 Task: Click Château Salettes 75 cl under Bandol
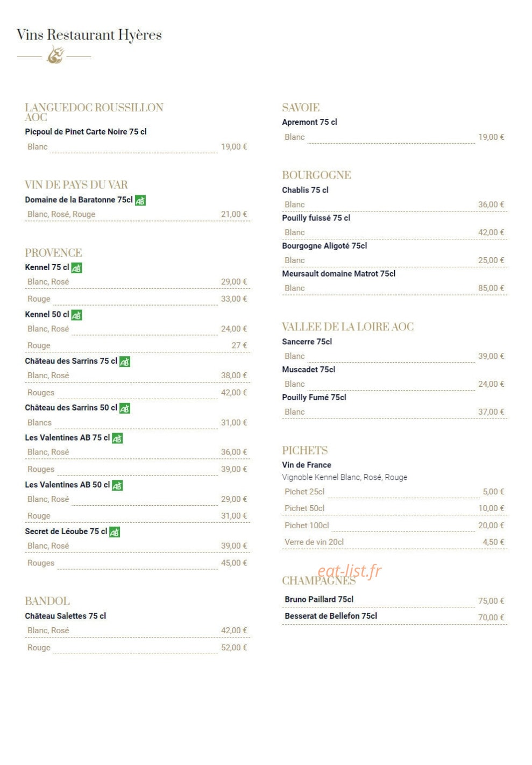coord(66,616)
